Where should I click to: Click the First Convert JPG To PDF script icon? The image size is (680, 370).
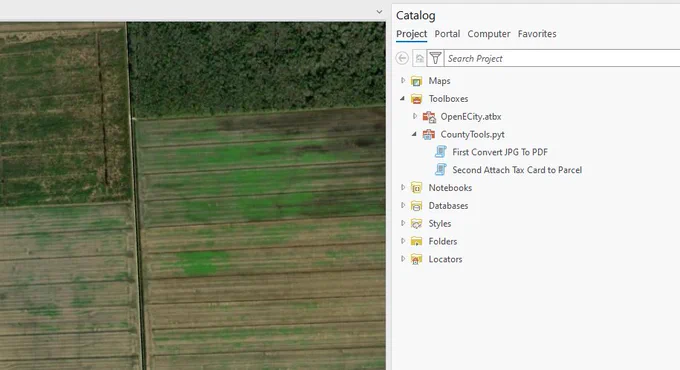(441, 152)
